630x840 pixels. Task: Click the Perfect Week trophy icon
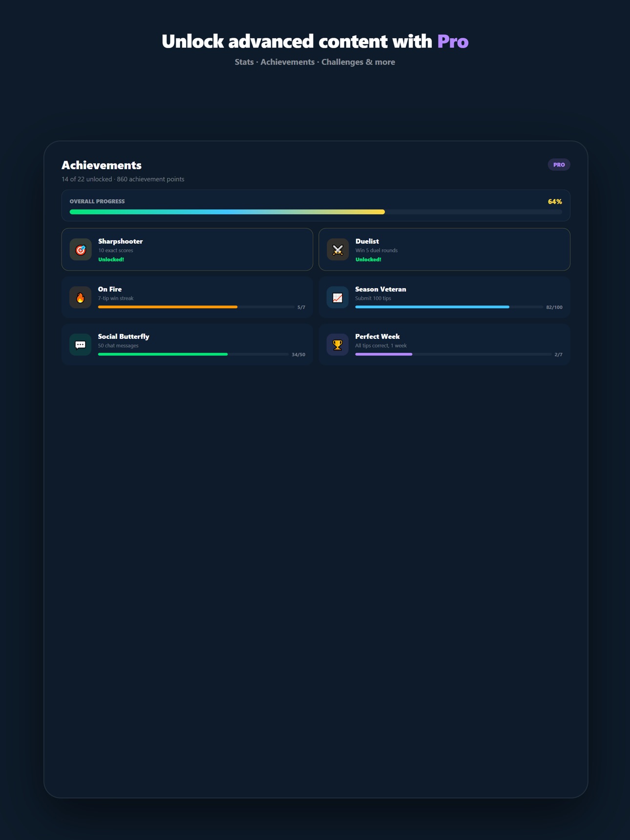click(337, 345)
